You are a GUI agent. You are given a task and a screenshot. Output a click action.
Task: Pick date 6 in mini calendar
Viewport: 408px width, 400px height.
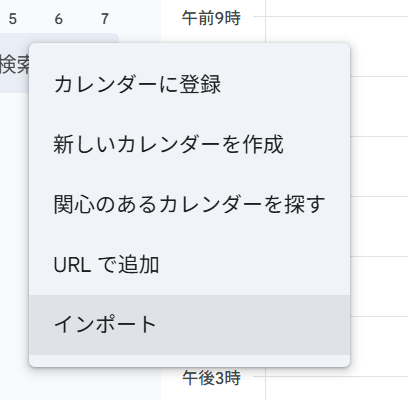(x=59, y=19)
